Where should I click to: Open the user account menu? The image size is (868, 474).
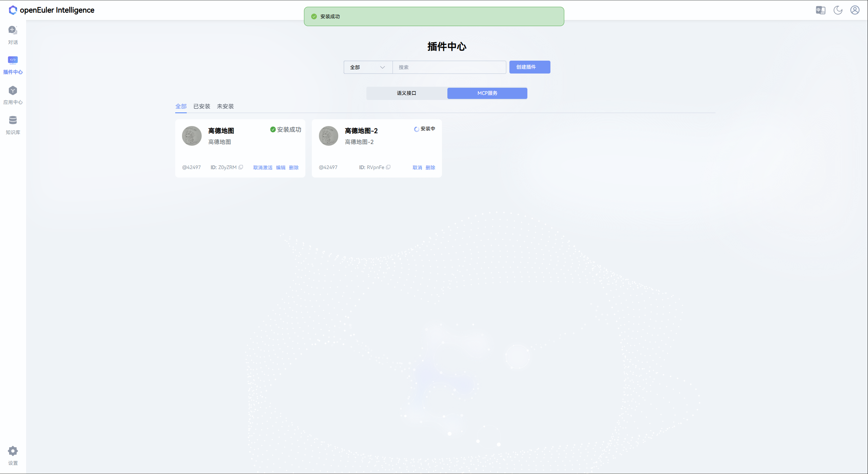point(854,10)
